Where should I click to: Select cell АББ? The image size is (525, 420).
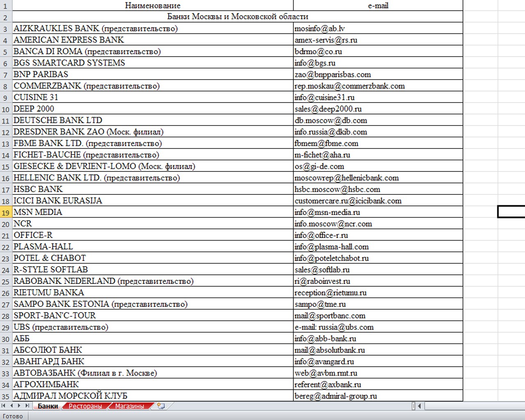(x=153, y=338)
